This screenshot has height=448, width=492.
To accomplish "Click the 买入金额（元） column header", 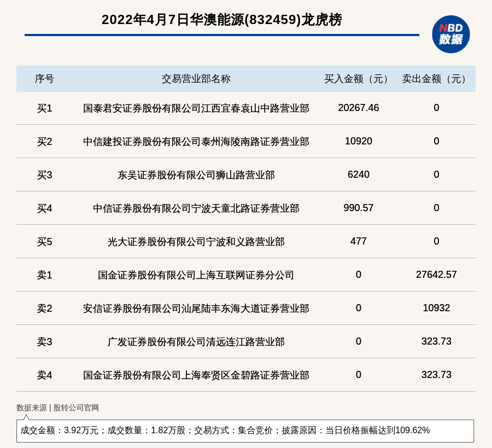I will [x=358, y=79].
